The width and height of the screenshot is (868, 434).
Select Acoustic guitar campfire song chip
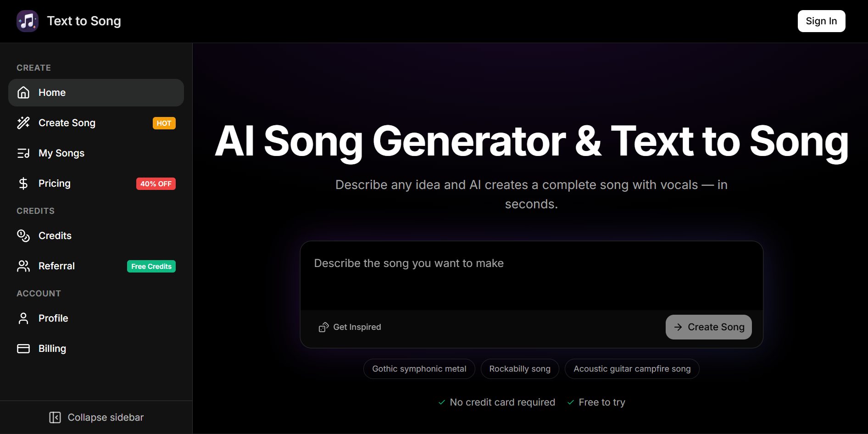tap(632, 369)
